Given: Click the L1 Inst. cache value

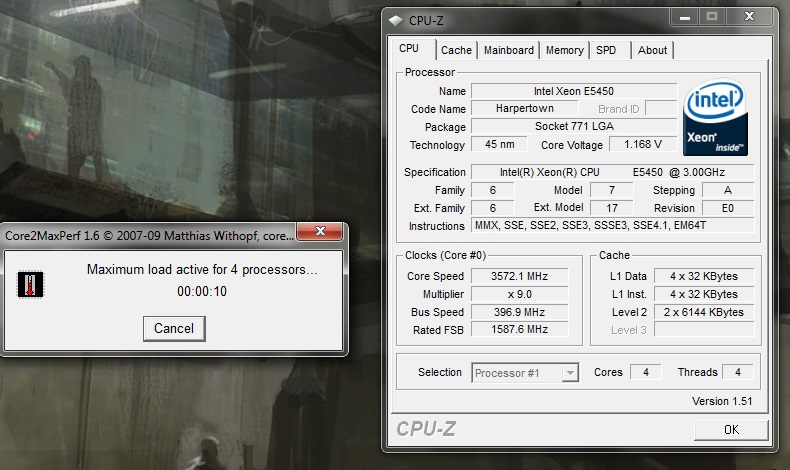Looking at the screenshot, I should tap(704, 294).
